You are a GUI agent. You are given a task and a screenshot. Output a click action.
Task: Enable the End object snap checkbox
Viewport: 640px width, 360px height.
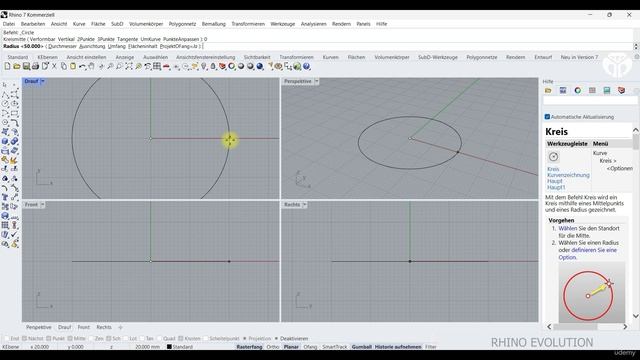pyautogui.click(x=7, y=338)
